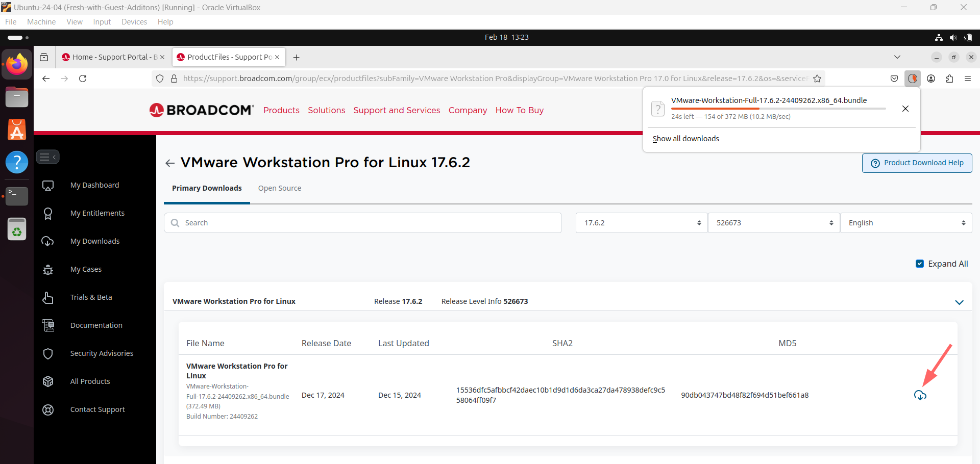Cancel the VMware bundle download
The height and width of the screenshot is (464, 980).
905,109
